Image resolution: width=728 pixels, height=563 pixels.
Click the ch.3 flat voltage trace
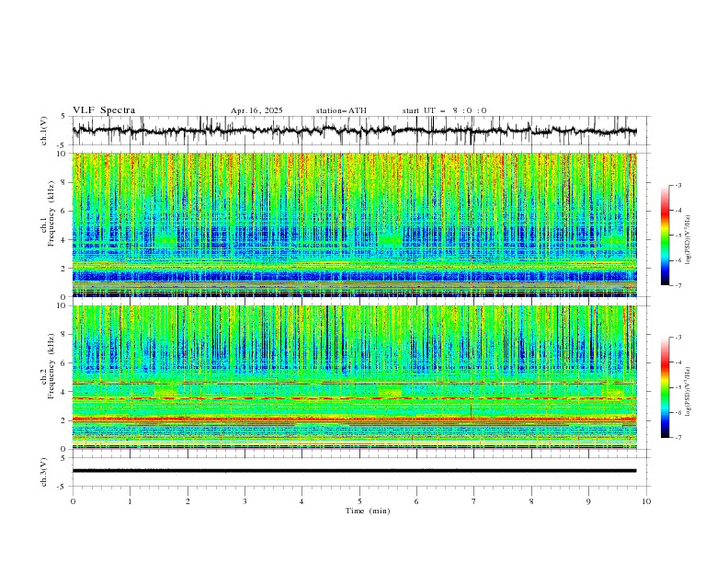click(x=355, y=471)
